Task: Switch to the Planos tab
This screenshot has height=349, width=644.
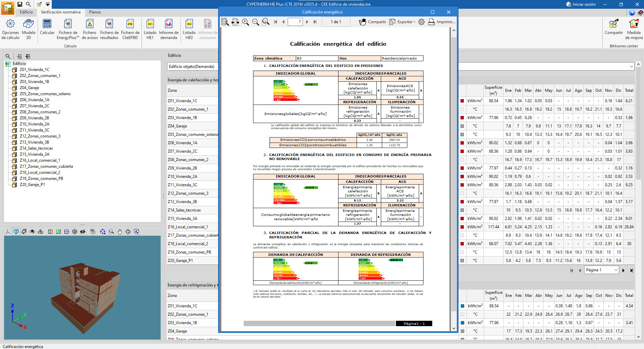Action: tap(95, 12)
